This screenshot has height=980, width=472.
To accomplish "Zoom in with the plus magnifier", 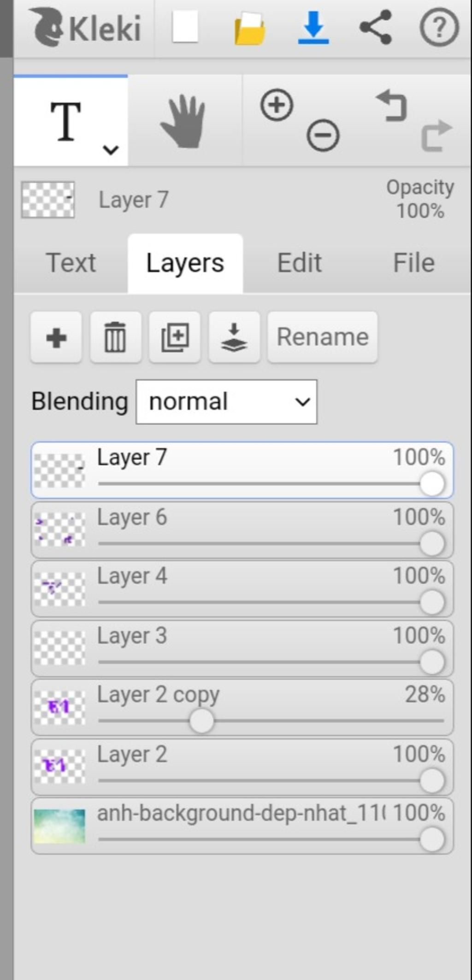I will point(277,105).
